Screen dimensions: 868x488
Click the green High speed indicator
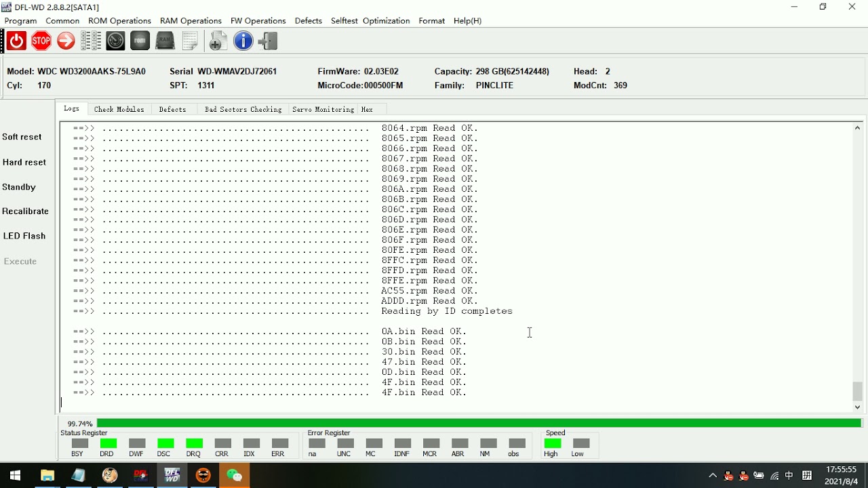553,443
